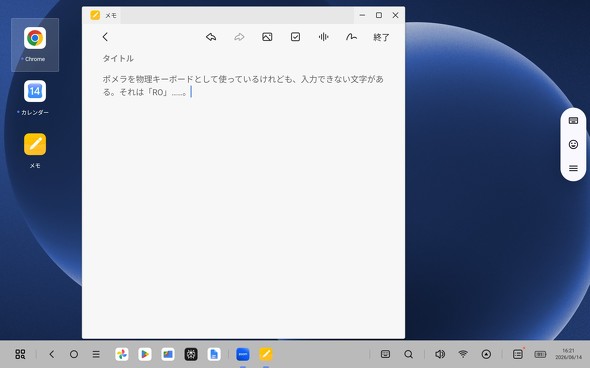Click the undo arrow in memo toolbar
The width and height of the screenshot is (590, 368).
pyautogui.click(x=211, y=37)
